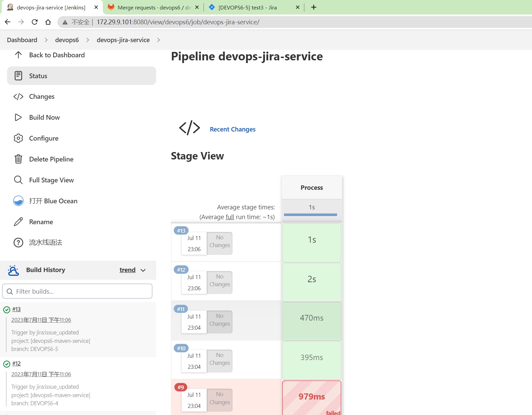
Task: Click the Status document icon
Action: pos(18,76)
